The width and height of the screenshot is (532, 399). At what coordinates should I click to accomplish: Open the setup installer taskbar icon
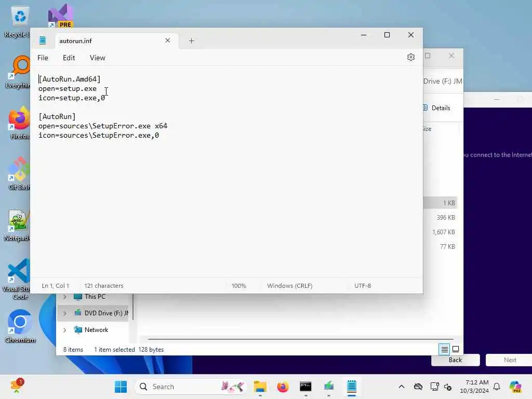pos(329,387)
